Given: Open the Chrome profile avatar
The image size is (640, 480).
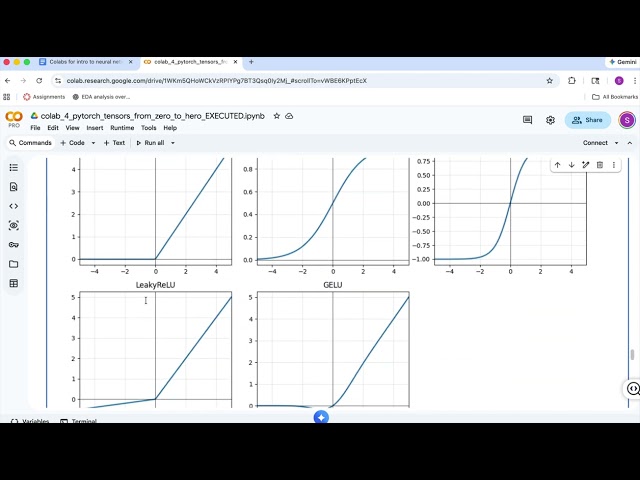Looking at the screenshot, I should pos(619,81).
